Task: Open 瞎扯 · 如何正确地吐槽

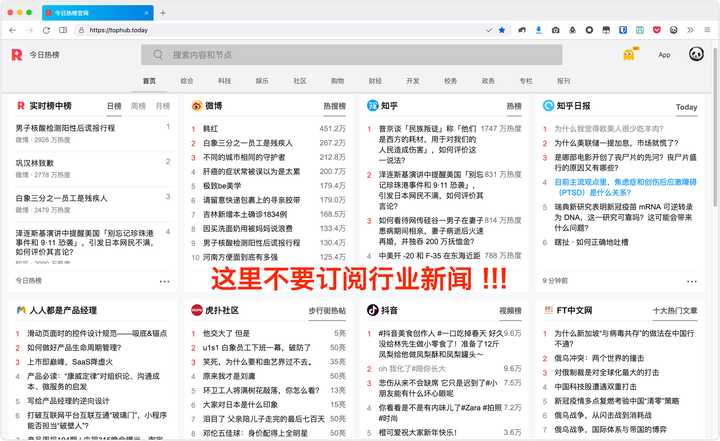Action: click(x=591, y=242)
